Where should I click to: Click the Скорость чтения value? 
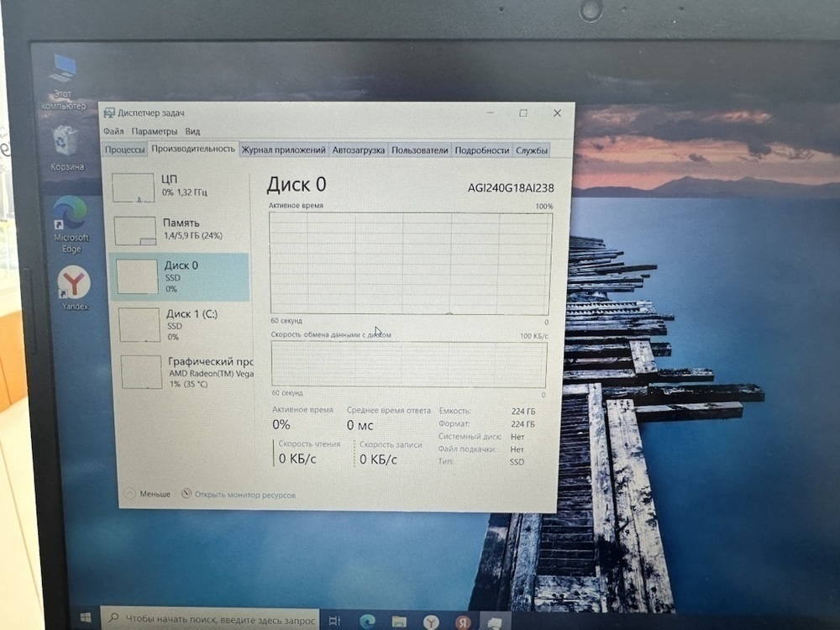tap(297, 459)
